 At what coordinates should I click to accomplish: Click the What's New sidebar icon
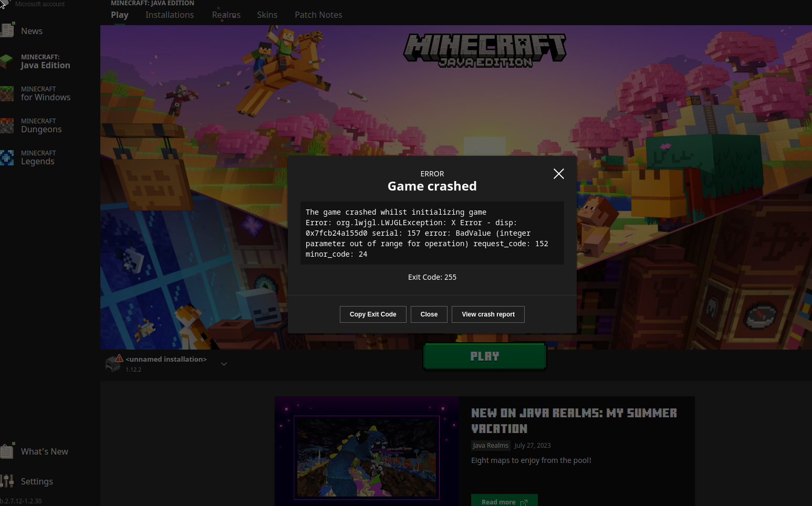click(x=7, y=450)
